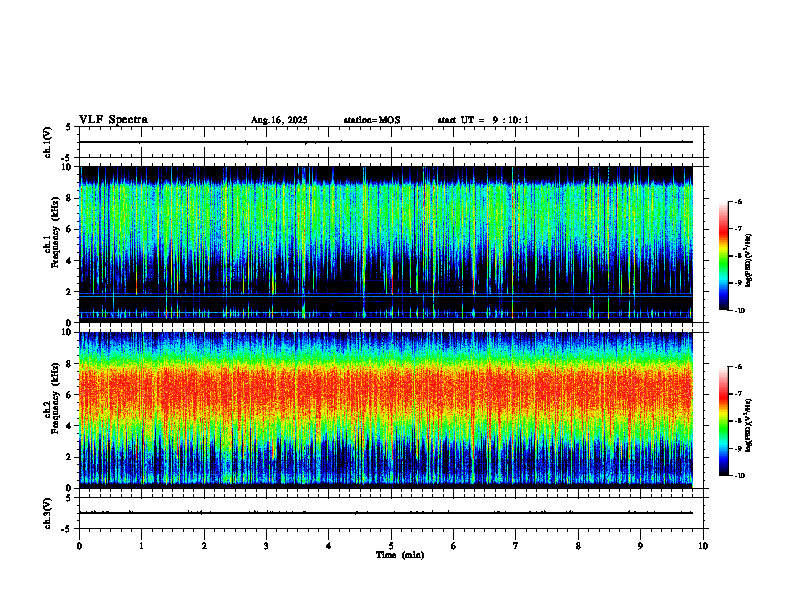This screenshot has width=792, height=612.
Task: Click the "station=MOS" header label
Action: [x=372, y=120]
